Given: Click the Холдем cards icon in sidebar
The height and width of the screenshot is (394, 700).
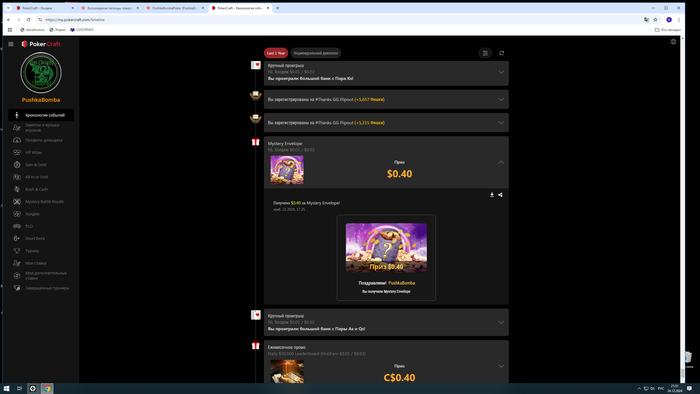Looking at the screenshot, I should (x=17, y=214).
